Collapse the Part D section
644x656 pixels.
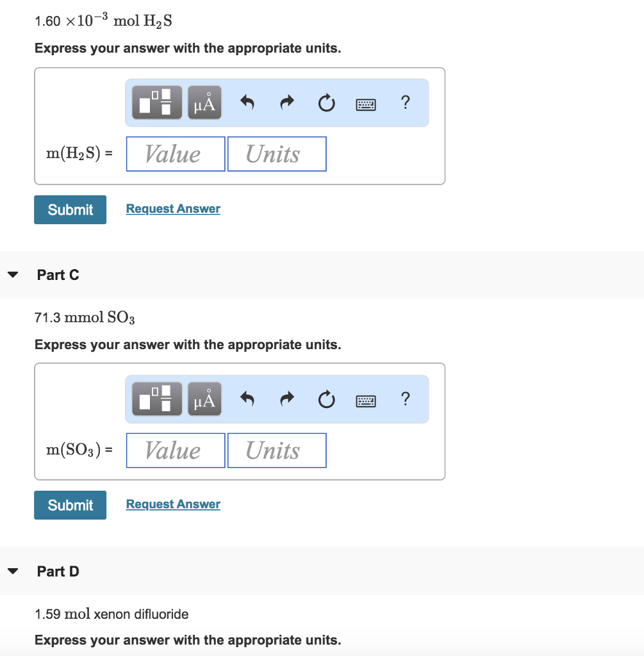click(13, 571)
